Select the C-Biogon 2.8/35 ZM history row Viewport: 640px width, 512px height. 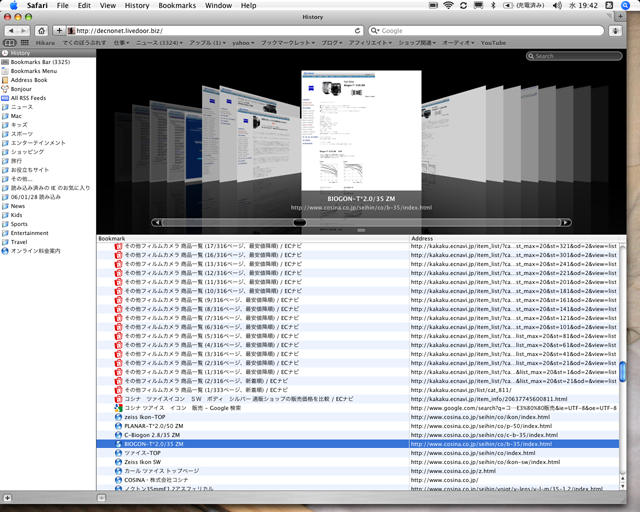pos(358,435)
